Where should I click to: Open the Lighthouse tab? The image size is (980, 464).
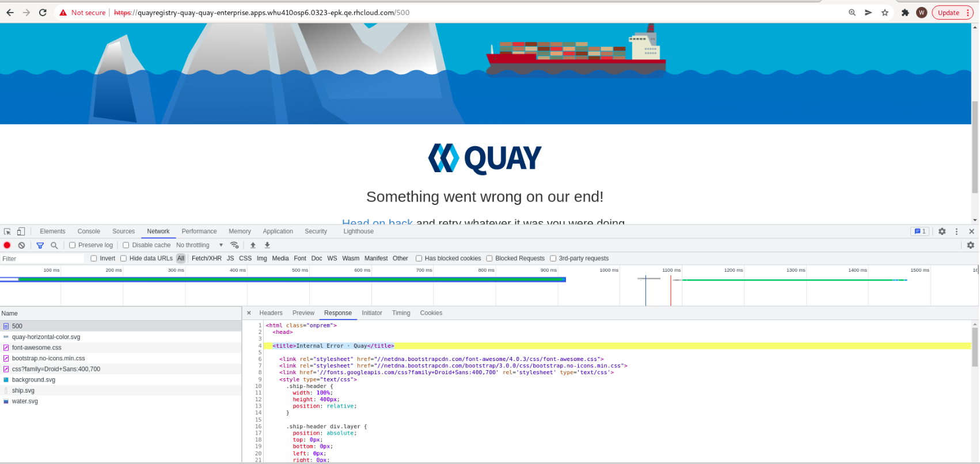coord(359,231)
